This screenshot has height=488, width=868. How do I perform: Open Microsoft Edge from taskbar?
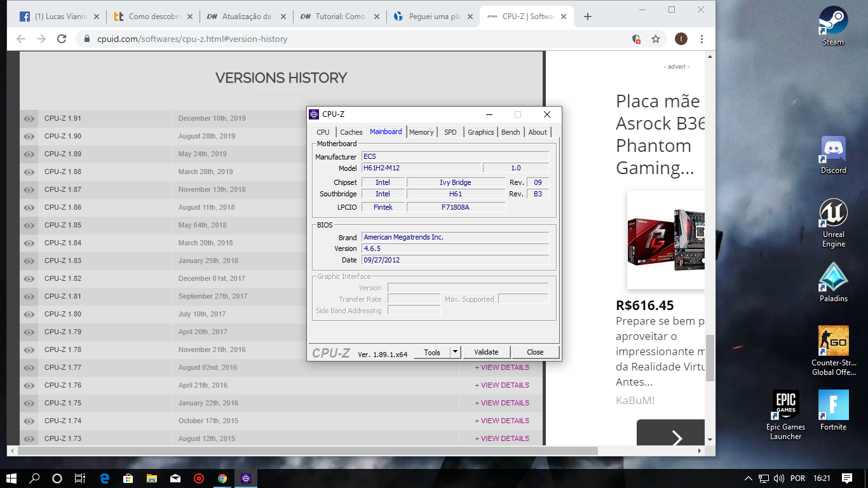105,478
